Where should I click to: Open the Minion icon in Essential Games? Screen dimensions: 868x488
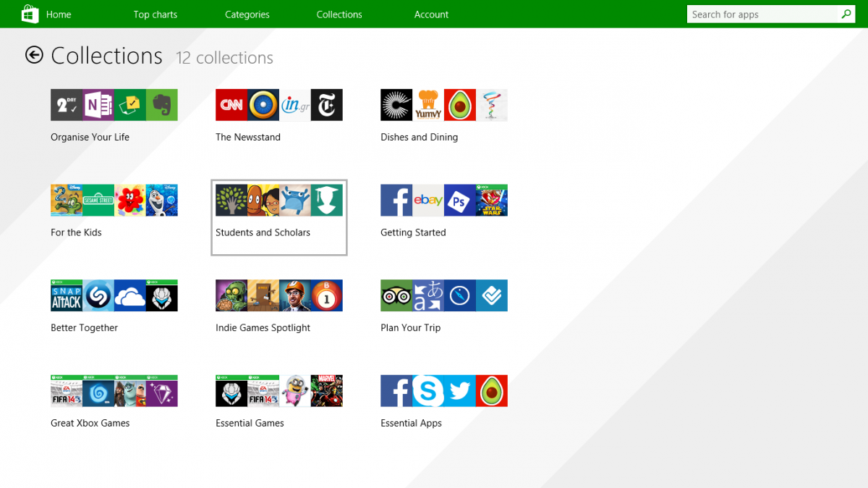pos(295,392)
